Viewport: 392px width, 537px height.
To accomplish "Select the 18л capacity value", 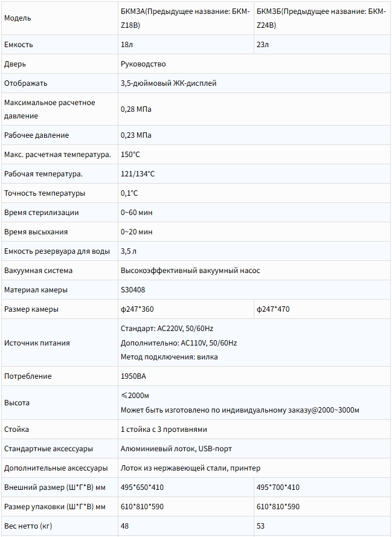I will point(127,45).
